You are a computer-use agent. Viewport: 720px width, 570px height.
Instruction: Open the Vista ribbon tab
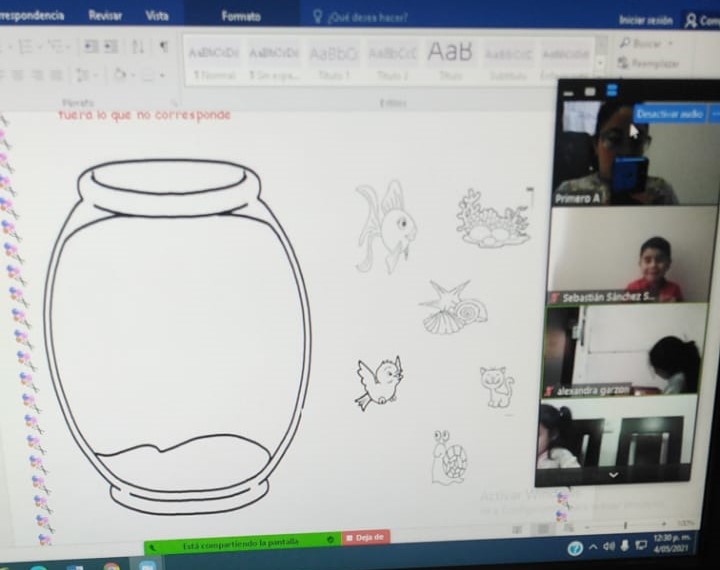157,16
